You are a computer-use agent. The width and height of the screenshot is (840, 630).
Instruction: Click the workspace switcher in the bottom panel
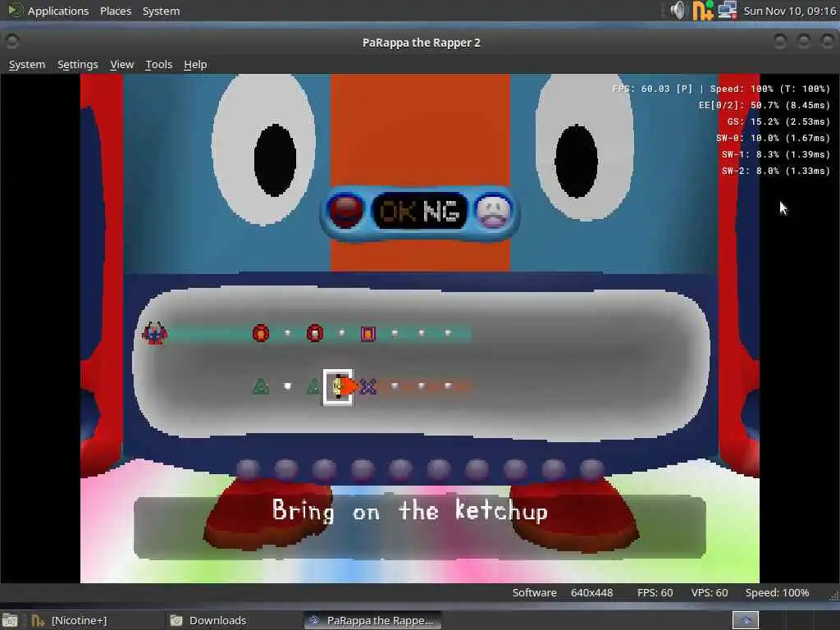tap(746, 620)
